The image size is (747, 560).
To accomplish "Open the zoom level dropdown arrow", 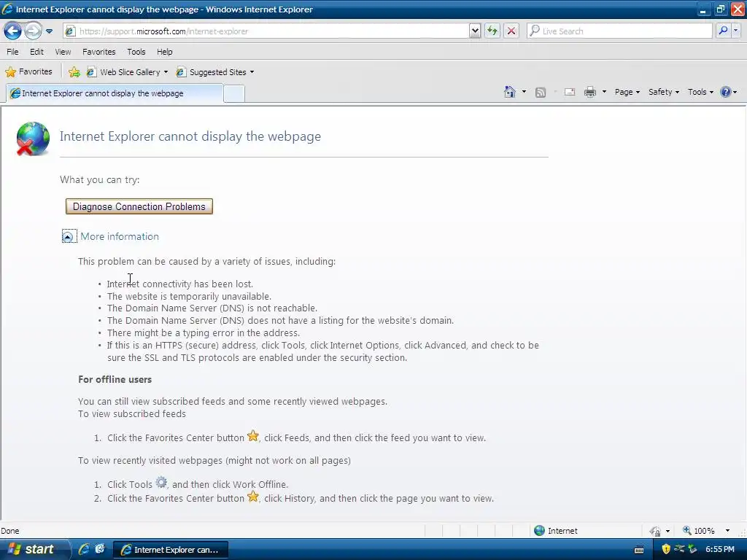I will pos(727,531).
